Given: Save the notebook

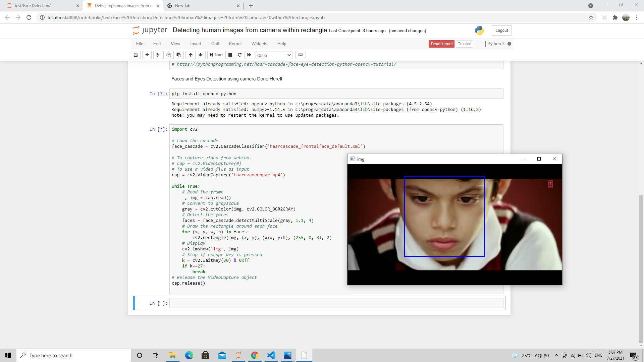Looking at the screenshot, I should 136,55.
